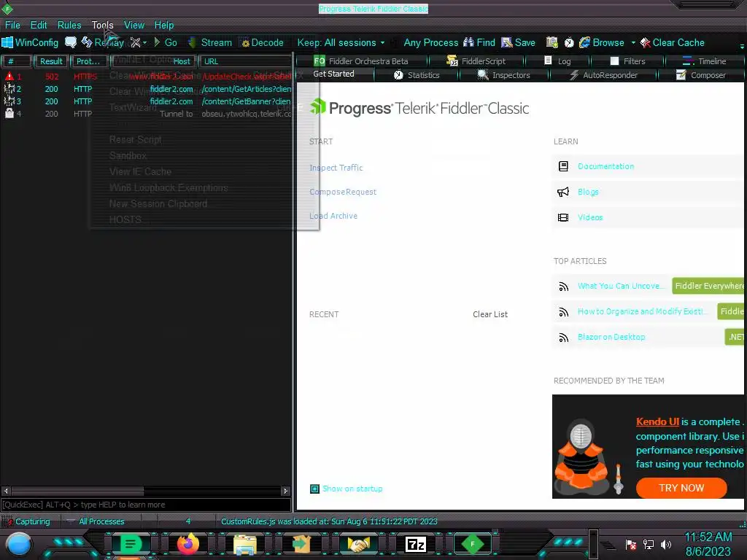This screenshot has height=560, width=747.
Task: Switch to the Composer tab
Action: (x=701, y=75)
